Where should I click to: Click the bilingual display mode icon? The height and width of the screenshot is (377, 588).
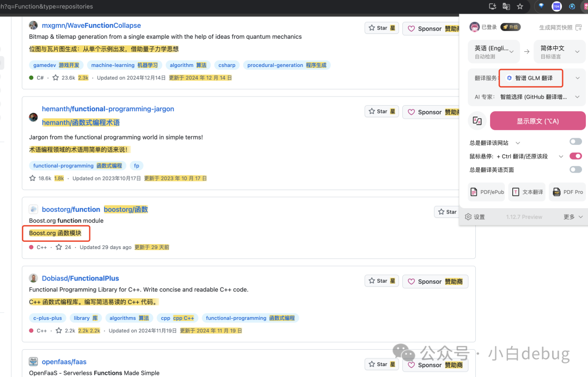pos(477,121)
